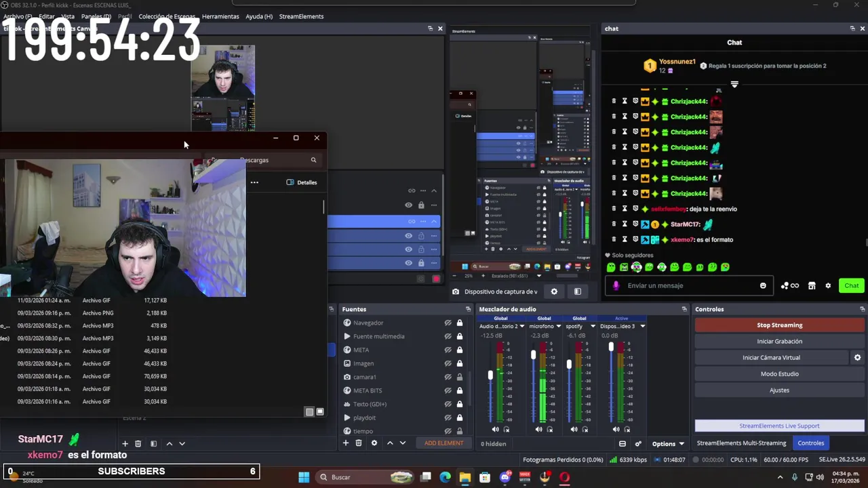
Task: Collapse the highlighted blue group chevron
Action: click(x=434, y=221)
